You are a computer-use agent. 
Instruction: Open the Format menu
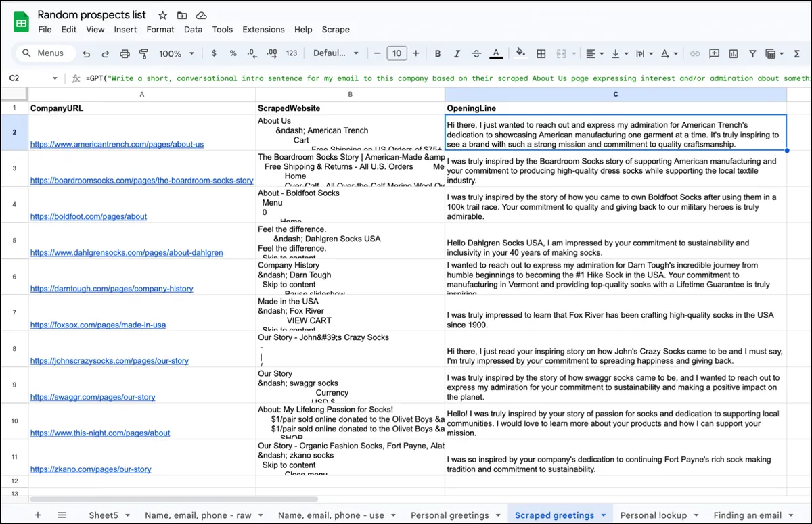pos(160,30)
